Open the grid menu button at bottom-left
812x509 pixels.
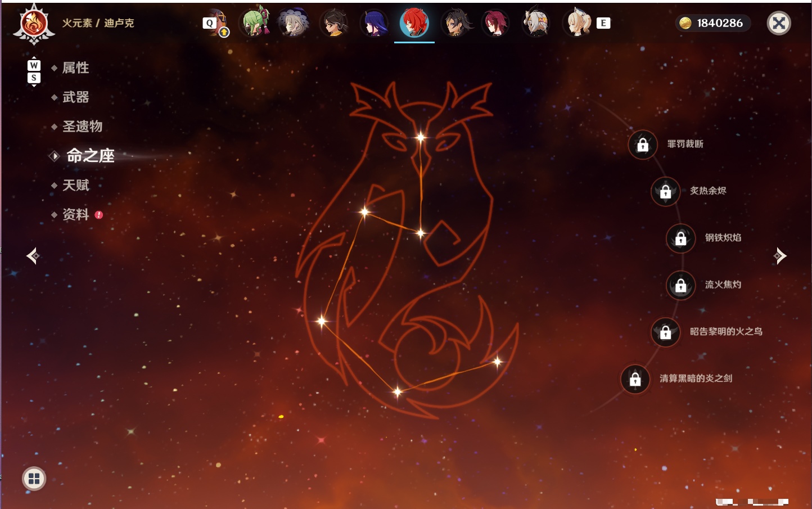pyautogui.click(x=34, y=479)
